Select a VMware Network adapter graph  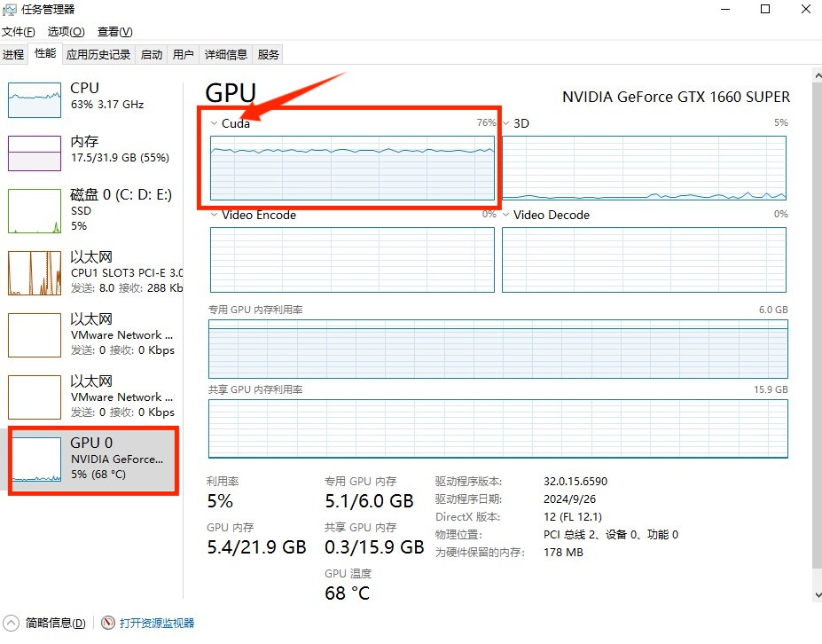click(34, 335)
